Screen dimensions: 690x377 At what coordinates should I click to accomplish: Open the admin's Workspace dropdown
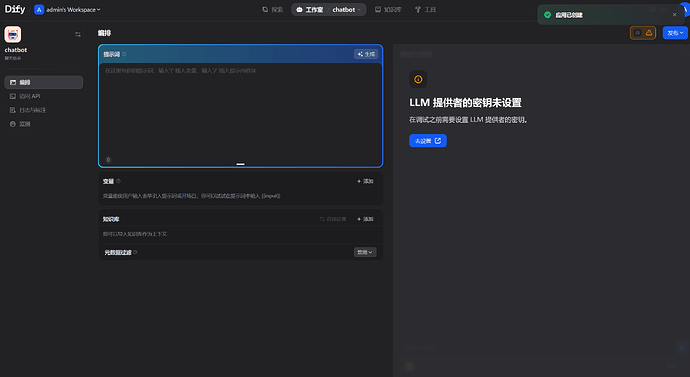tap(68, 10)
